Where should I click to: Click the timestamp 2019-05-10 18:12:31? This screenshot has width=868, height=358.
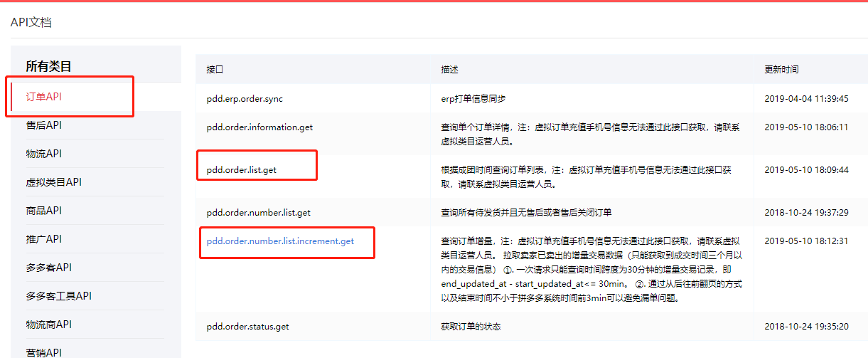point(806,241)
